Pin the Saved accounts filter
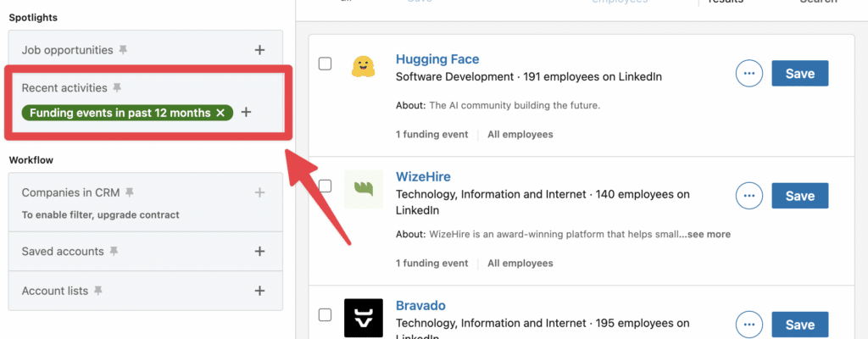Viewport: 868px width, 339px height. pos(114,252)
